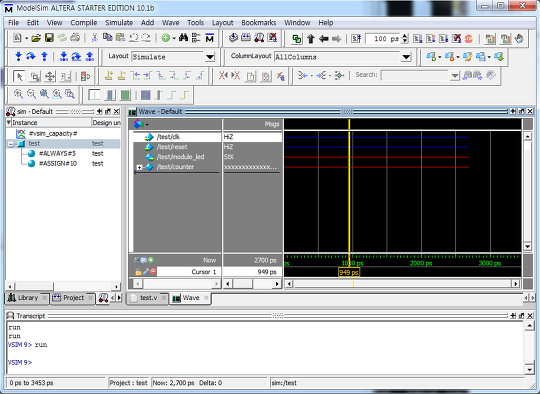
Task: Click the run length 100 ps input field
Action: point(383,39)
